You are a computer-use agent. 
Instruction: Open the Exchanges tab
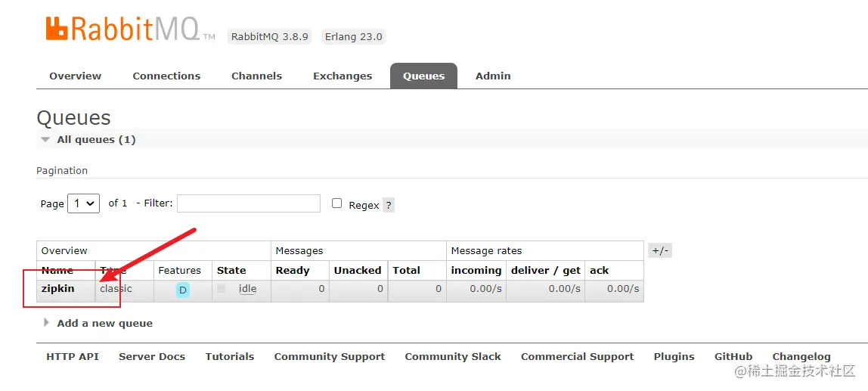tap(343, 76)
